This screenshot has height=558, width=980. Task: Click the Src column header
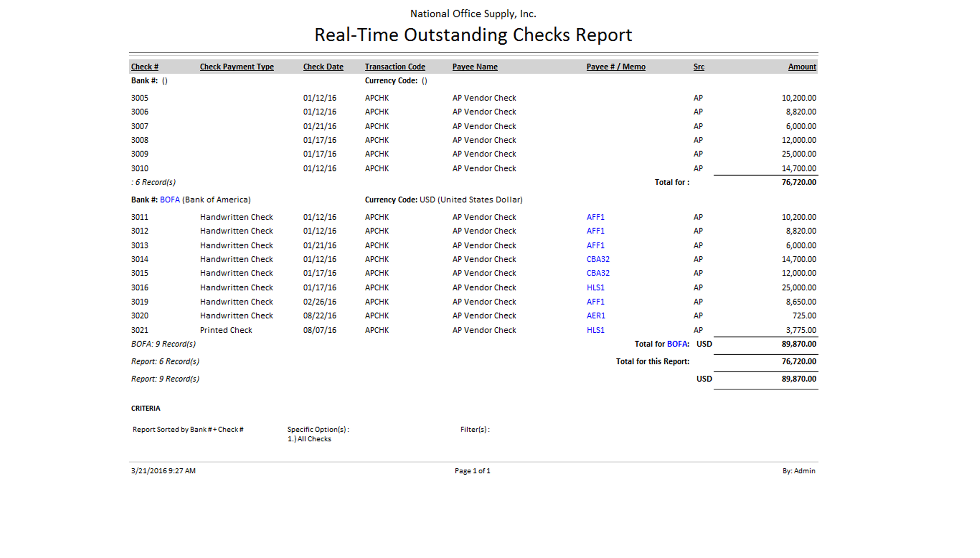click(x=698, y=67)
